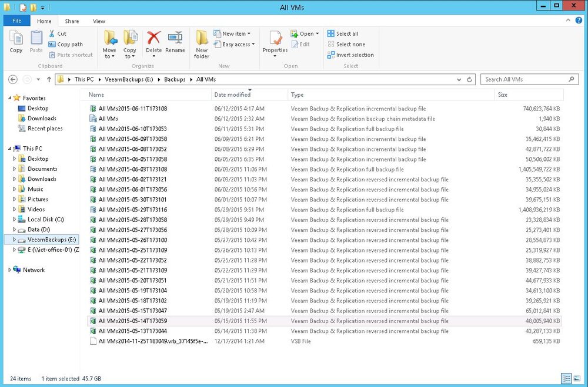Click the Refresh icon in address bar
Image resolution: width=588 pixels, height=387 pixels.
click(x=469, y=79)
